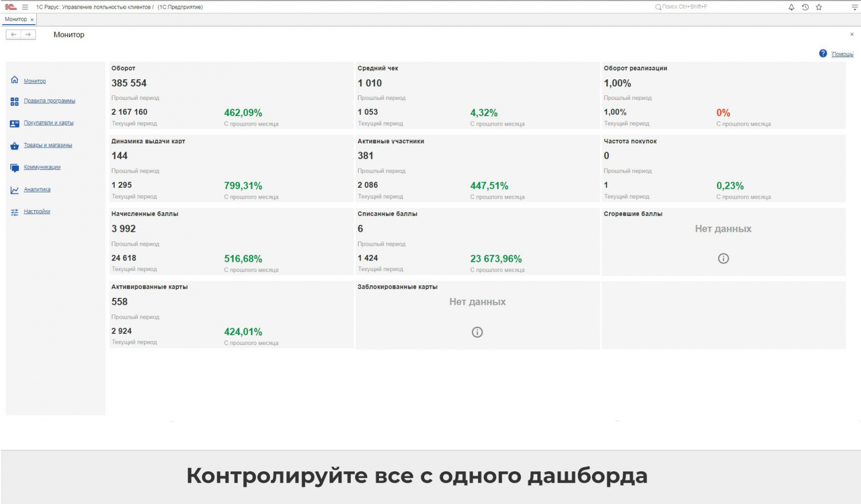Open the hamburger main menu
Image resolution: width=861 pixels, height=504 pixels.
[x=25, y=7]
